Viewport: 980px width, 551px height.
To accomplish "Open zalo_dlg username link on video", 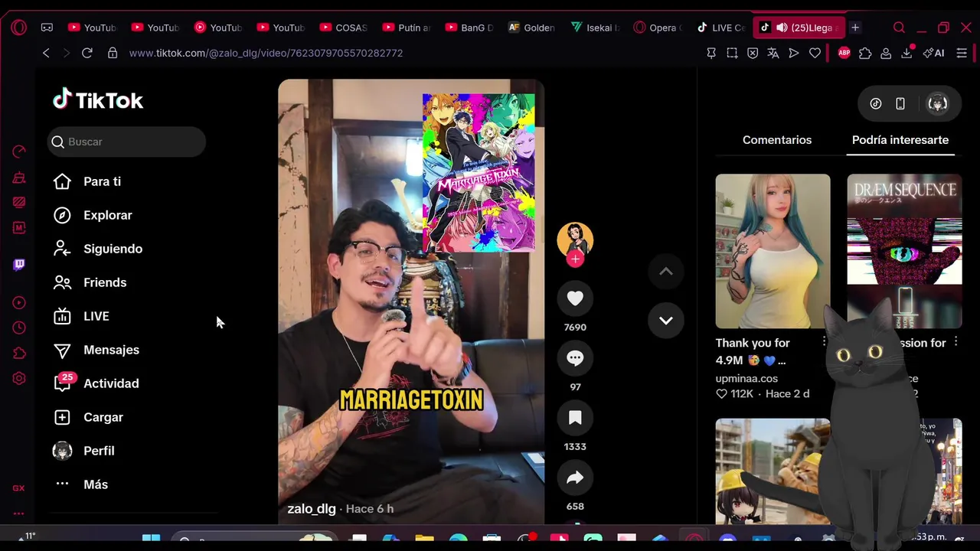I will 312,509.
